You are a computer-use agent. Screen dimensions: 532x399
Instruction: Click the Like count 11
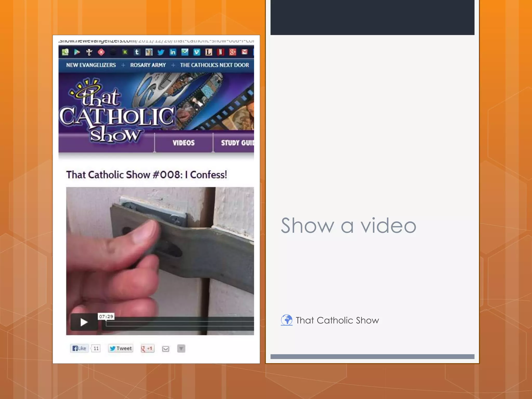[x=96, y=348]
